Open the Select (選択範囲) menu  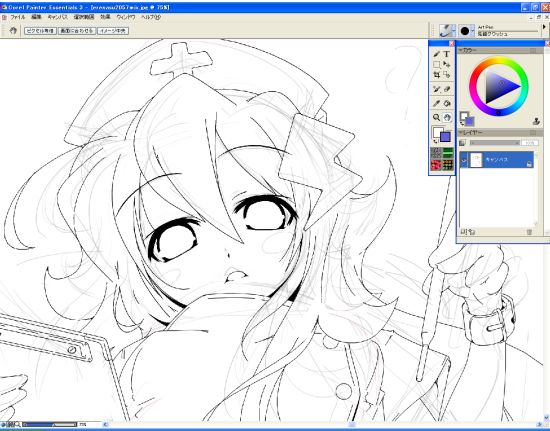coord(84,17)
